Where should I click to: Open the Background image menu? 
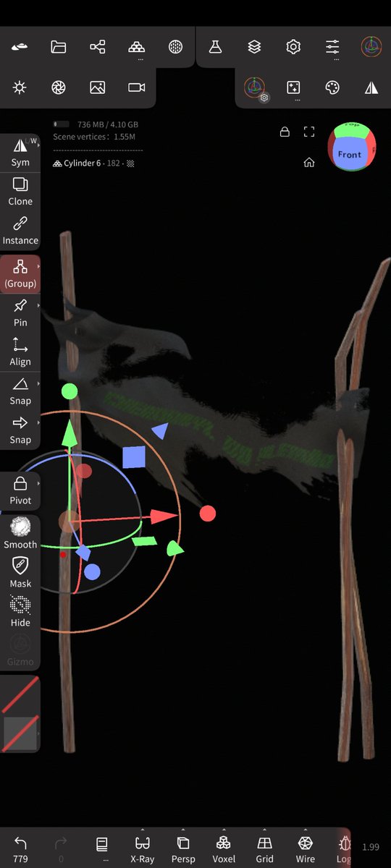point(98,88)
